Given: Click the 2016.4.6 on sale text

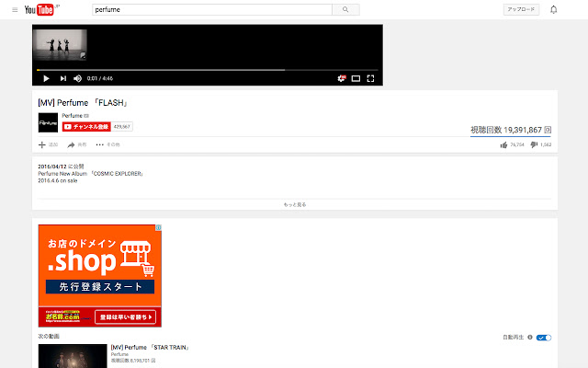Looking at the screenshot, I should pyautogui.click(x=58, y=180).
